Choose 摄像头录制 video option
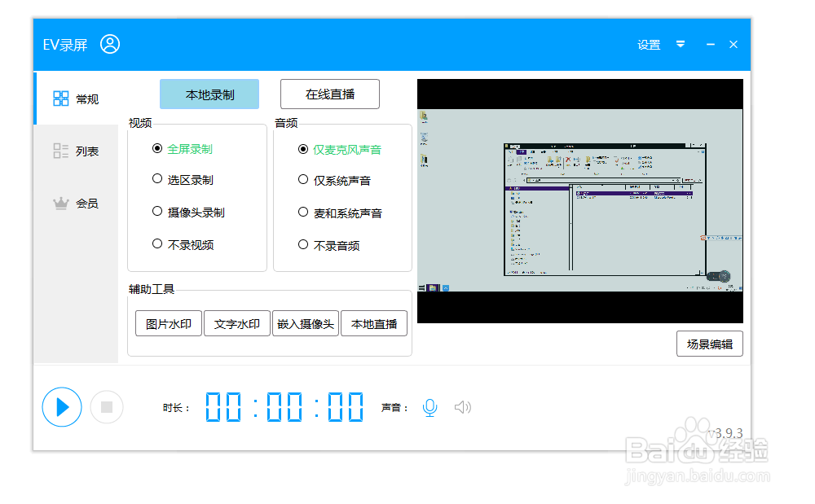Viewport: 815px width, 504px height. (x=188, y=212)
